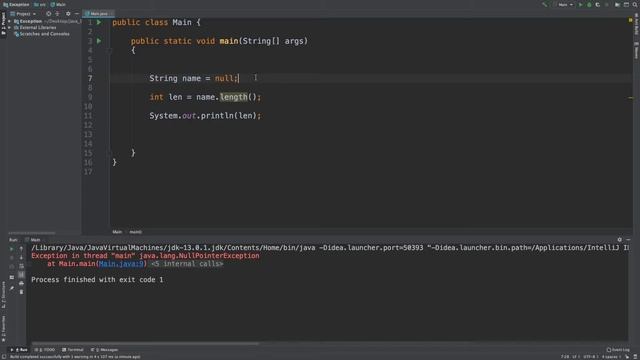The width and height of the screenshot is (640, 360).
Task: Open Run panel settings gear
Action: [x=620, y=240]
